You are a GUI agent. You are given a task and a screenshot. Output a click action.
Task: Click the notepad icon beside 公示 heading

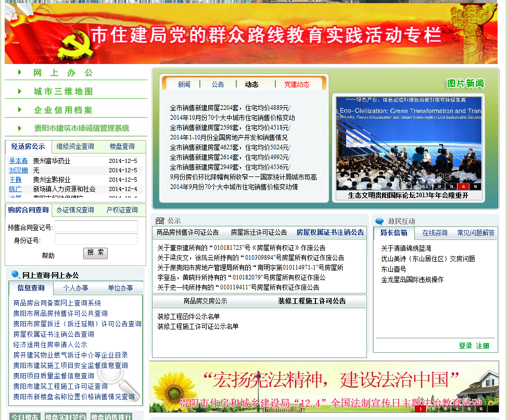point(160,221)
